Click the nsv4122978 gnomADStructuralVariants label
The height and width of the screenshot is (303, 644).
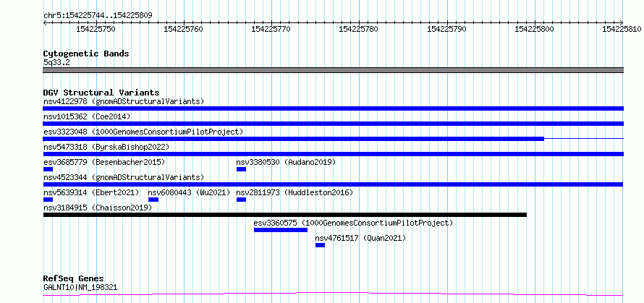124,101
